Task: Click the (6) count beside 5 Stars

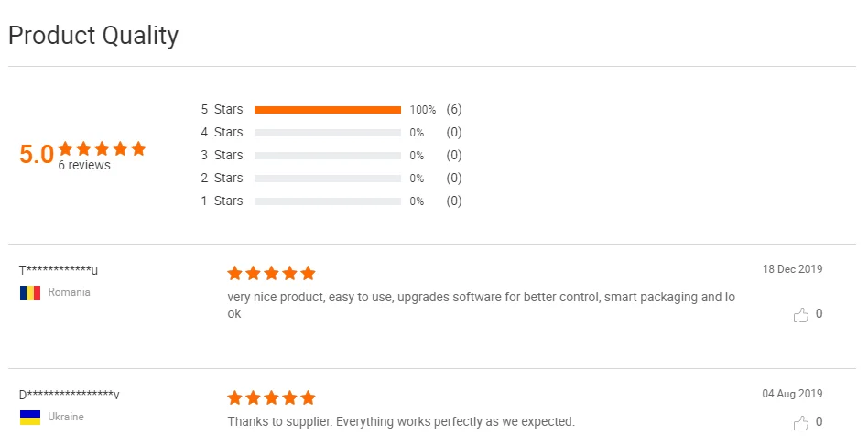Action: [x=454, y=110]
